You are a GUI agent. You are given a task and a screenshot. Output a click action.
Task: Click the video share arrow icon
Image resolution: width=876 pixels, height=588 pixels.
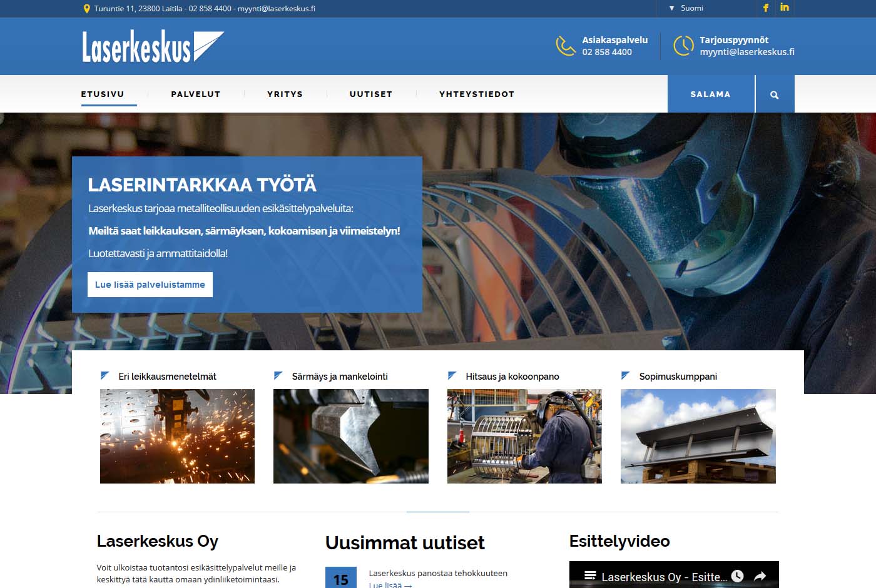coord(760,576)
